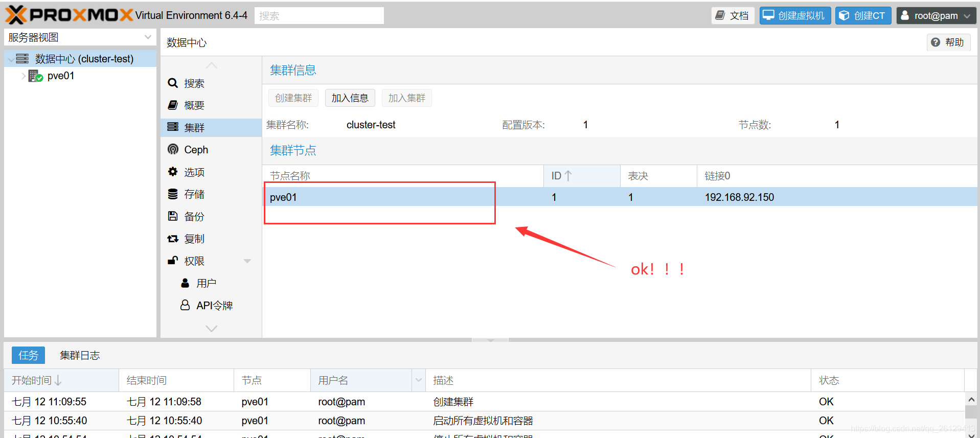
Task: Collapse the bottom log panel handle
Action: point(490,340)
